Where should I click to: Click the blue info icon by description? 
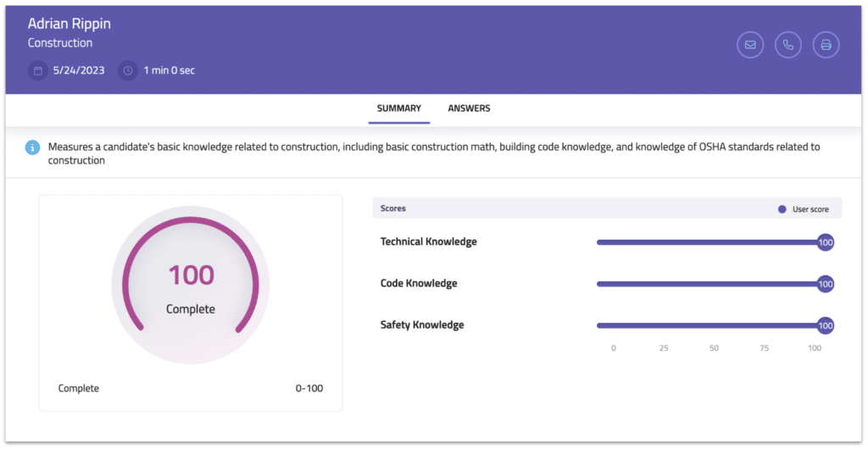click(x=33, y=147)
